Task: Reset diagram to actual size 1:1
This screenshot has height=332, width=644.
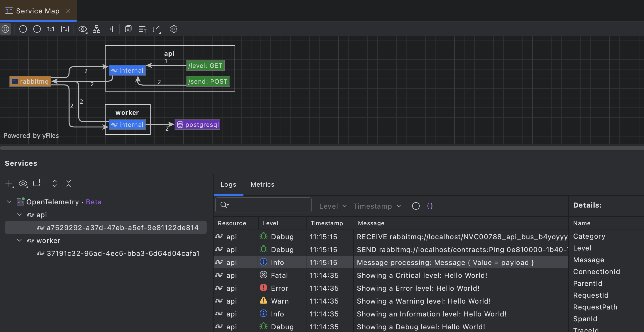Action: [x=51, y=29]
